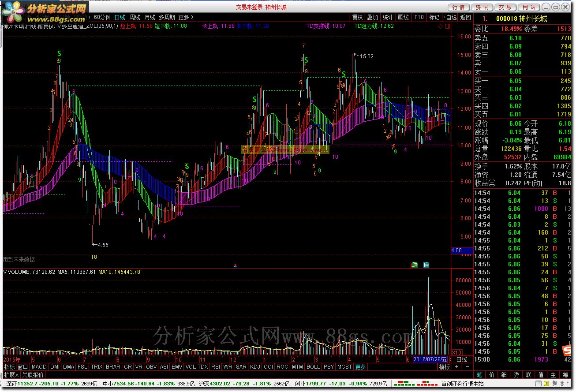Open the 网站 website button
This screenshot has width=576, height=392.
point(528,7)
